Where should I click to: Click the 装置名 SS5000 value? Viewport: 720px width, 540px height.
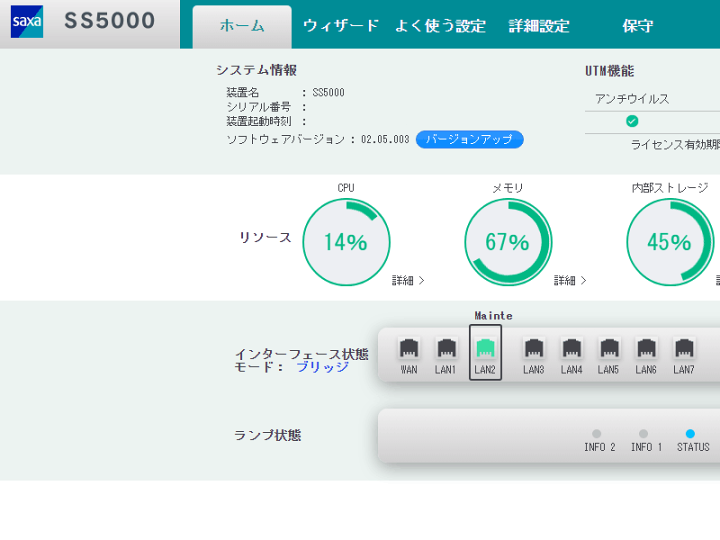(328, 92)
